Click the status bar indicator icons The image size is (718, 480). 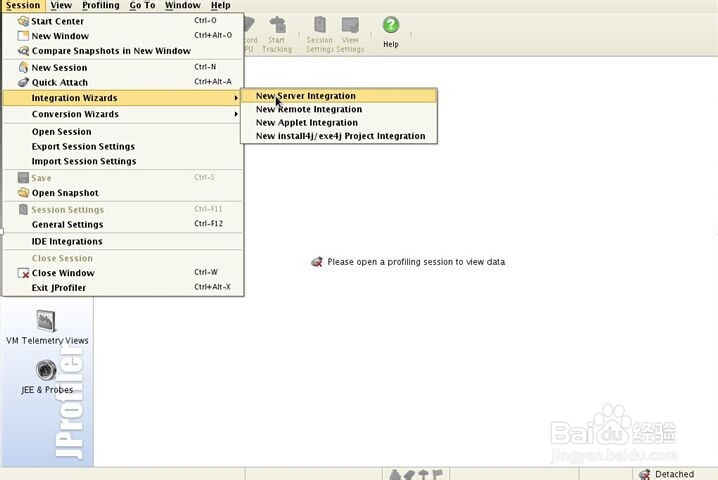(416, 475)
